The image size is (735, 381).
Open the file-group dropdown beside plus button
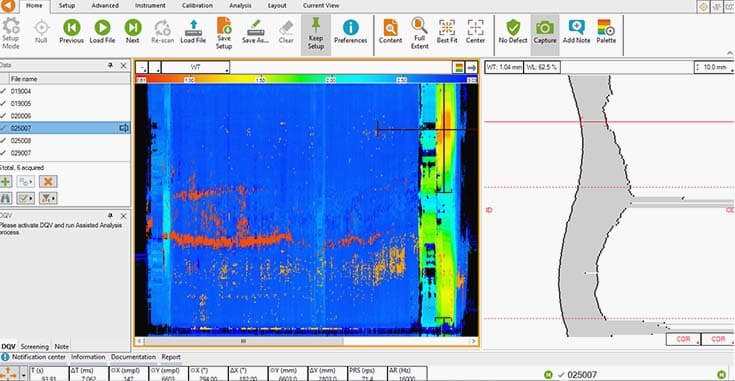click(x=26, y=181)
